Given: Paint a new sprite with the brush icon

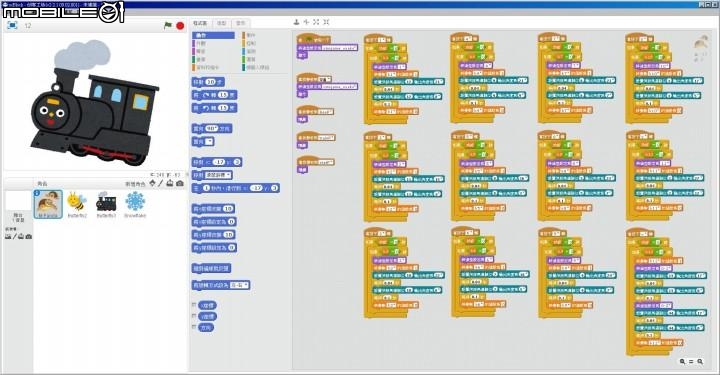Looking at the screenshot, I should point(161,184).
